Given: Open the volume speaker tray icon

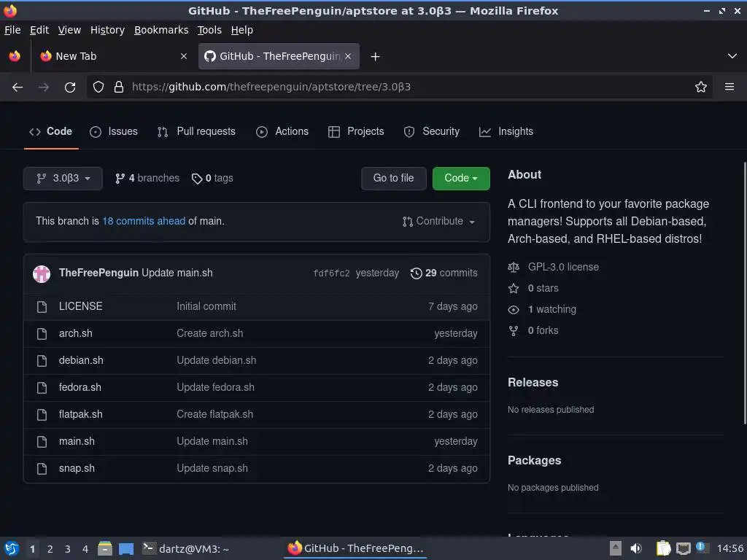Looking at the screenshot, I should tap(635, 548).
